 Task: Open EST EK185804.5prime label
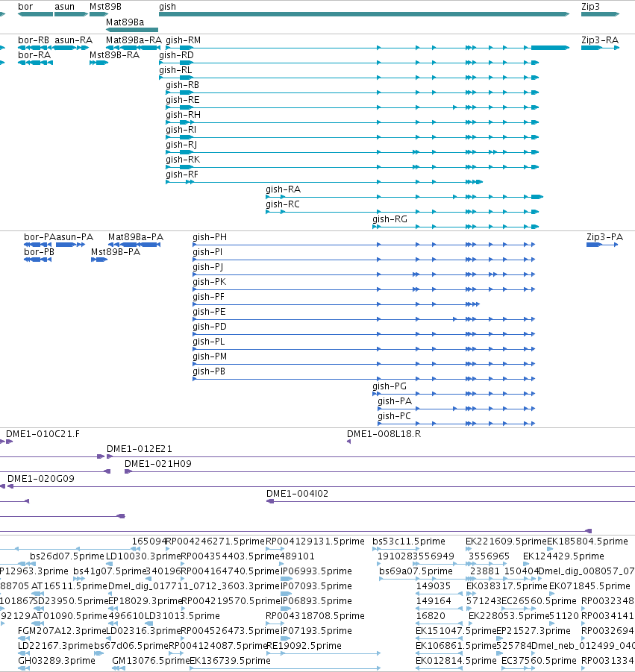click(x=587, y=541)
